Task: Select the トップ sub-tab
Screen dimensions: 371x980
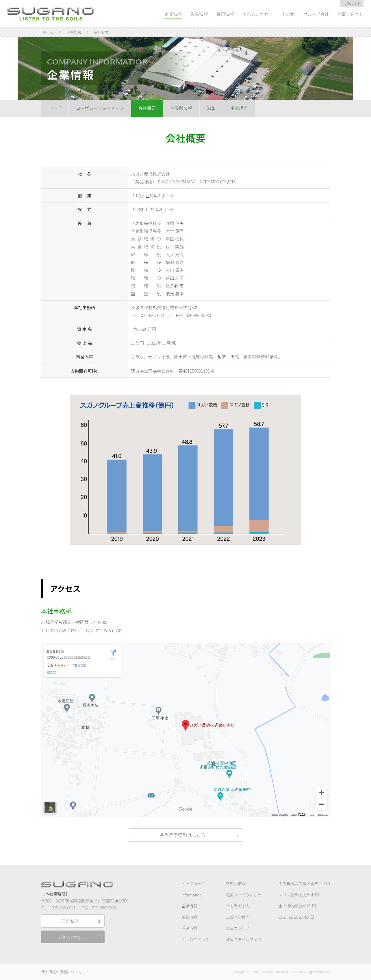Action: 55,108
